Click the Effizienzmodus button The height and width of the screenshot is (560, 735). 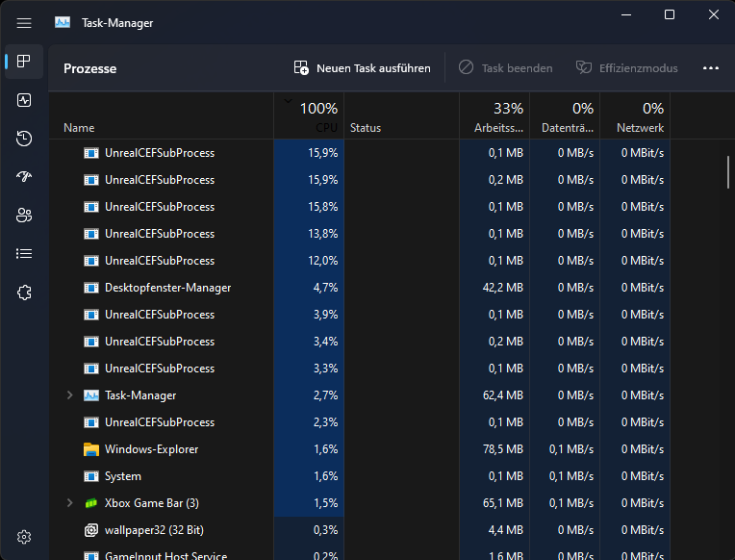pos(626,68)
